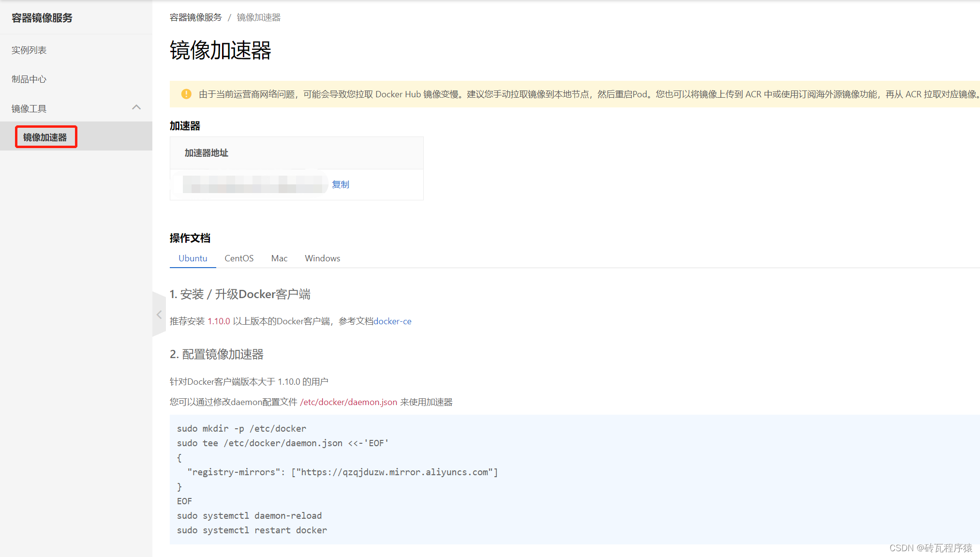Click the sudo mkdir -p /etc/docker line
This screenshot has width=980, height=557.
point(241,429)
